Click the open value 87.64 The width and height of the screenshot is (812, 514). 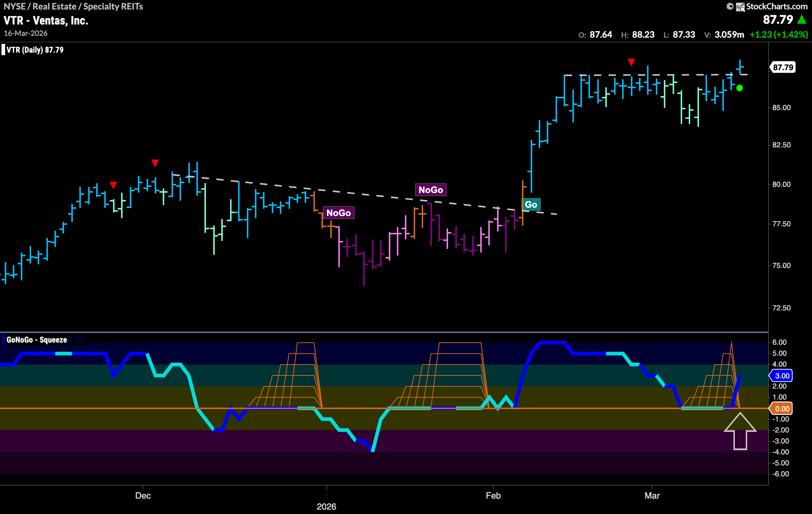[x=601, y=35]
